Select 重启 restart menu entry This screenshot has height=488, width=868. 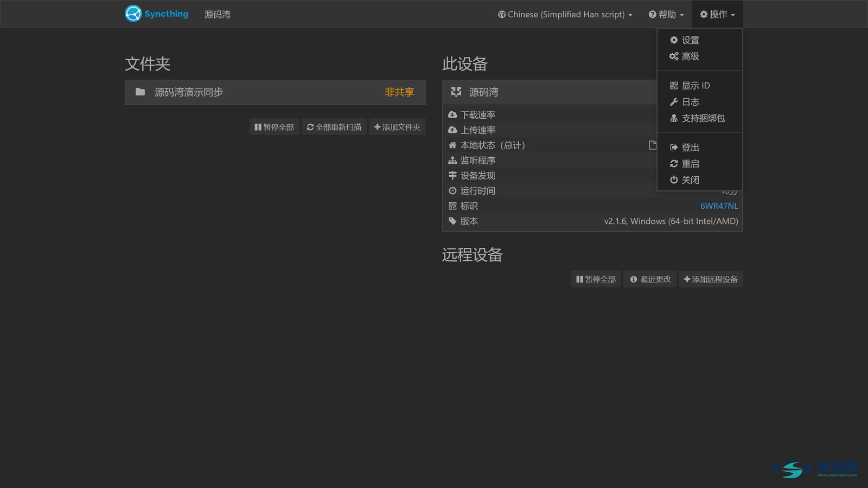pyautogui.click(x=699, y=164)
